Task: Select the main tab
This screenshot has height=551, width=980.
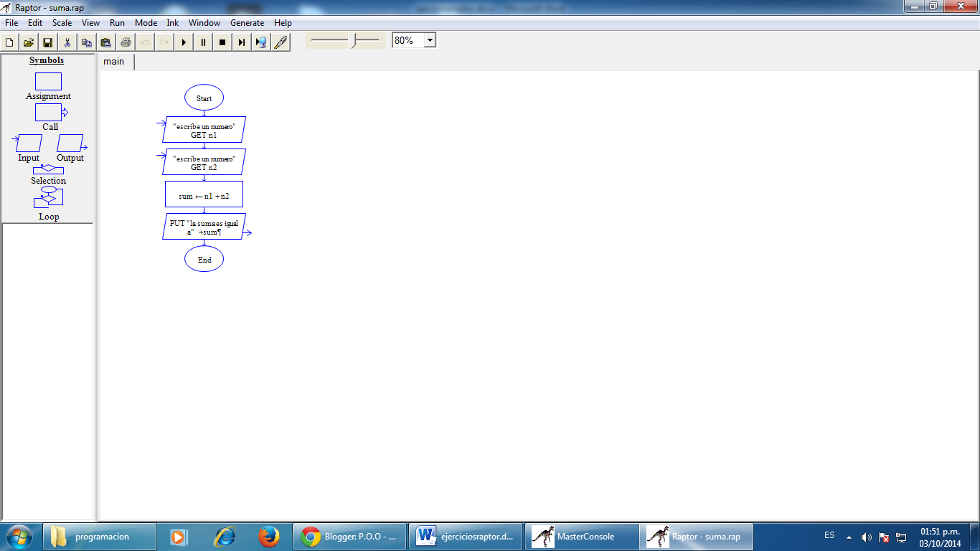Action: tap(114, 62)
